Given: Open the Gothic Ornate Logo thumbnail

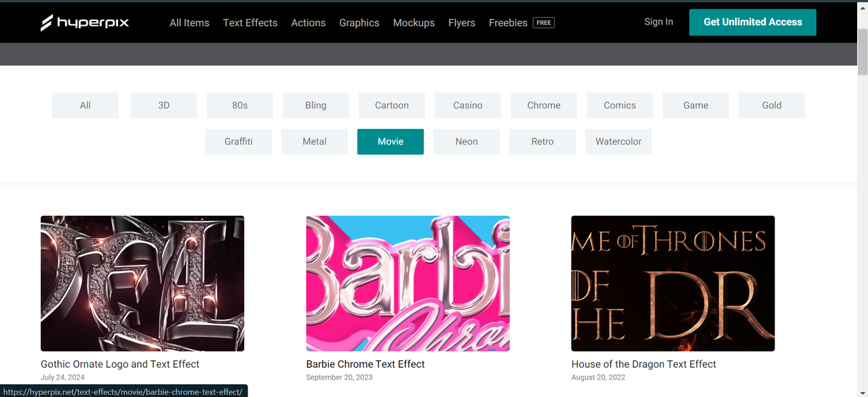Looking at the screenshot, I should 142,283.
